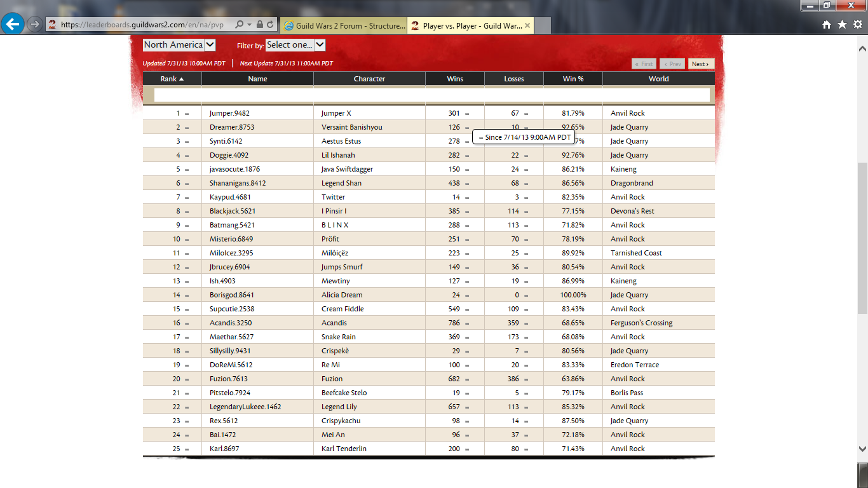Select name Jumper.9482
Viewport: 868px width, 488px height.
[x=229, y=113]
